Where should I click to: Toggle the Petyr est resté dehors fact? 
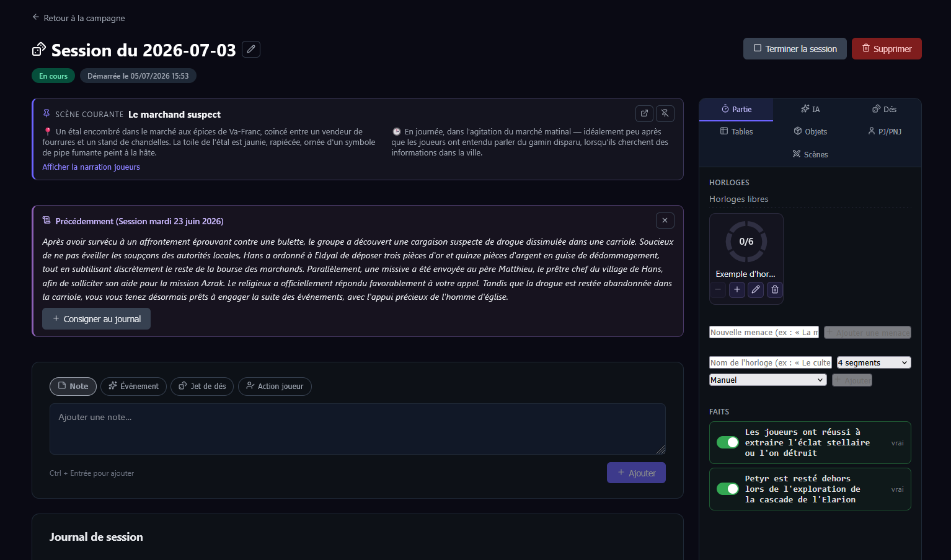coord(728,489)
